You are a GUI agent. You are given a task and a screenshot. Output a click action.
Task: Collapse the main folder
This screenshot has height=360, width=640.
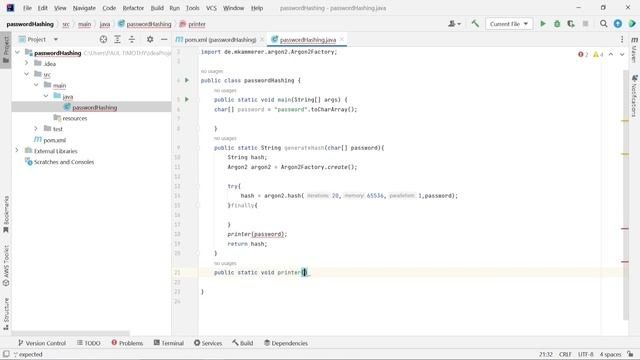coord(36,85)
